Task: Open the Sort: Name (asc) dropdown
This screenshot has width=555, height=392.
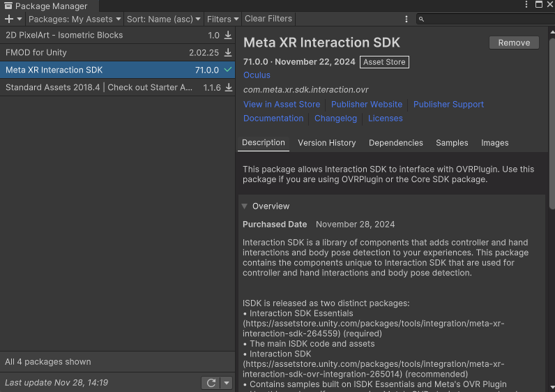Action: click(x=165, y=19)
